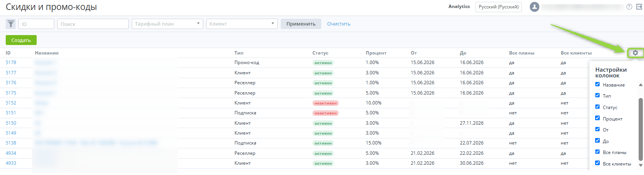Disable the До column checkbox
Image resolution: width=644 pixels, height=175 pixels.
[597, 141]
